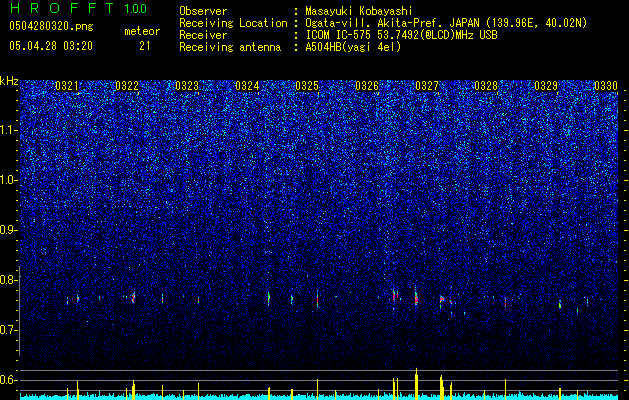Click the Receiving Location label
The height and width of the screenshot is (400, 629).
(x=233, y=23)
